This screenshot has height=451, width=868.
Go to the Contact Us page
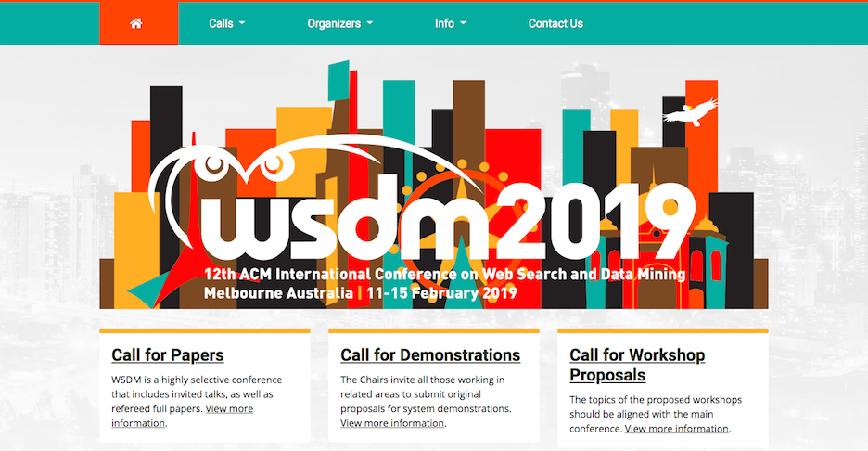(x=555, y=23)
